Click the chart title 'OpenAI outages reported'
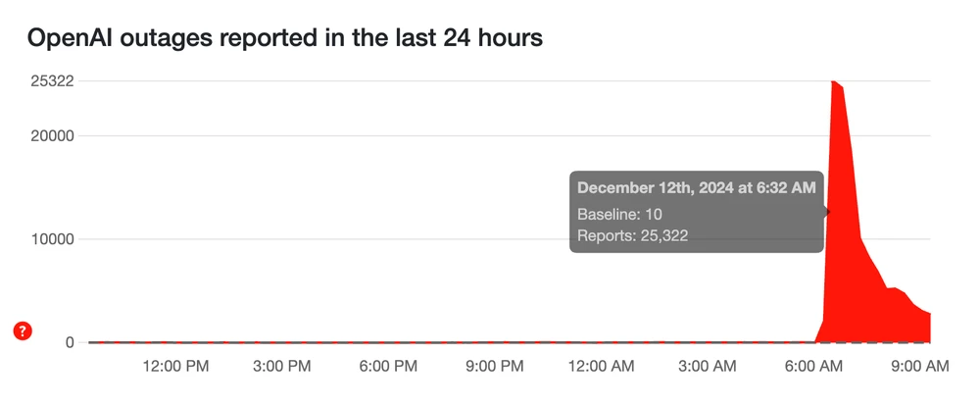 point(284,38)
